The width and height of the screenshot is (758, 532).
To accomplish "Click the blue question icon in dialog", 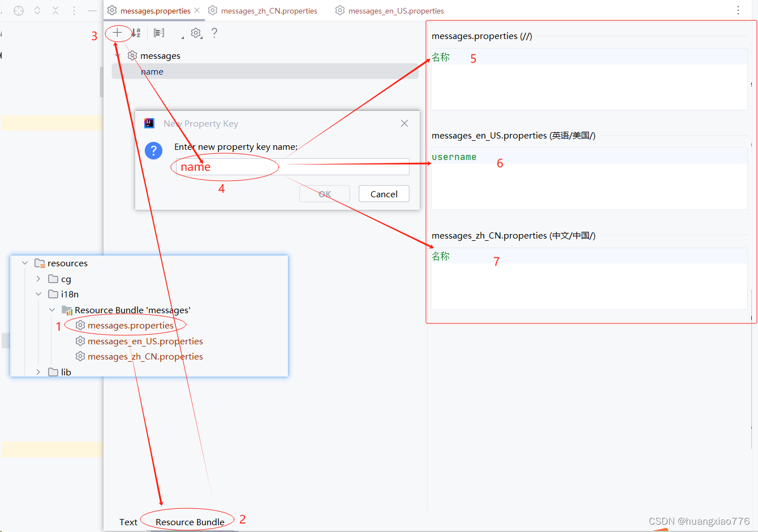I will point(153,150).
